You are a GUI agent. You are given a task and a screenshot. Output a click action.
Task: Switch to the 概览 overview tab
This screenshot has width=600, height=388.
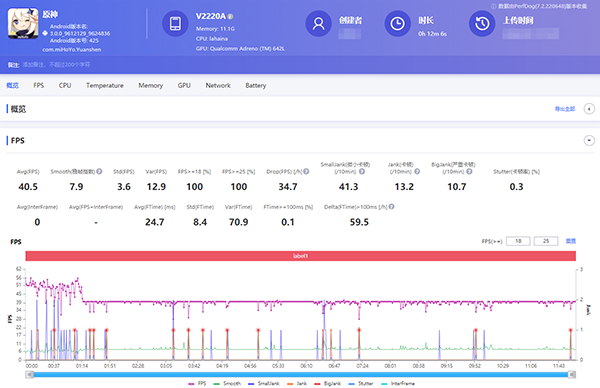click(x=12, y=85)
